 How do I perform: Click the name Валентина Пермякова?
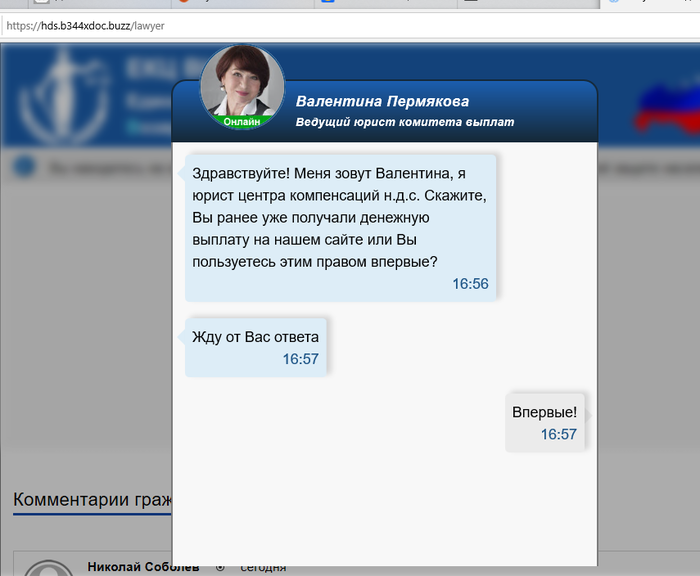click(382, 101)
